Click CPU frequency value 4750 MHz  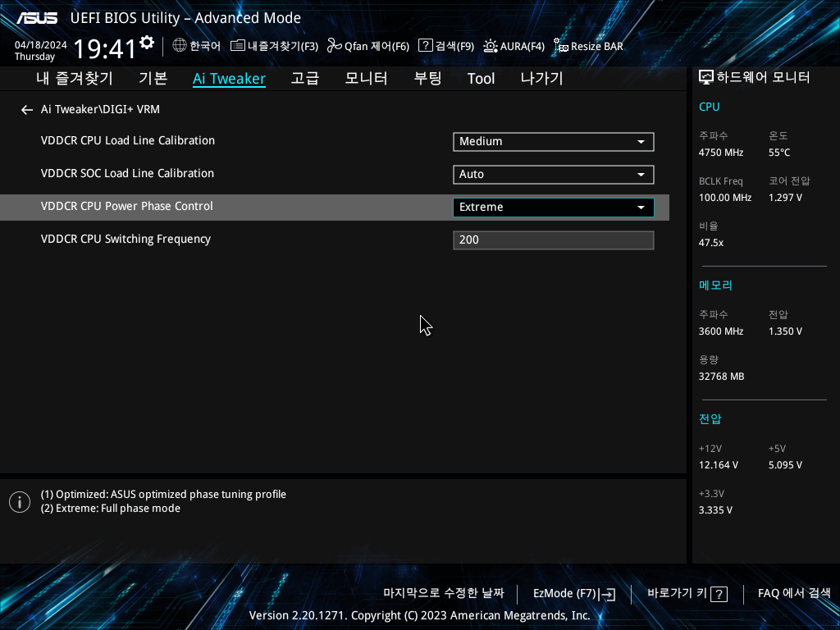coord(720,153)
